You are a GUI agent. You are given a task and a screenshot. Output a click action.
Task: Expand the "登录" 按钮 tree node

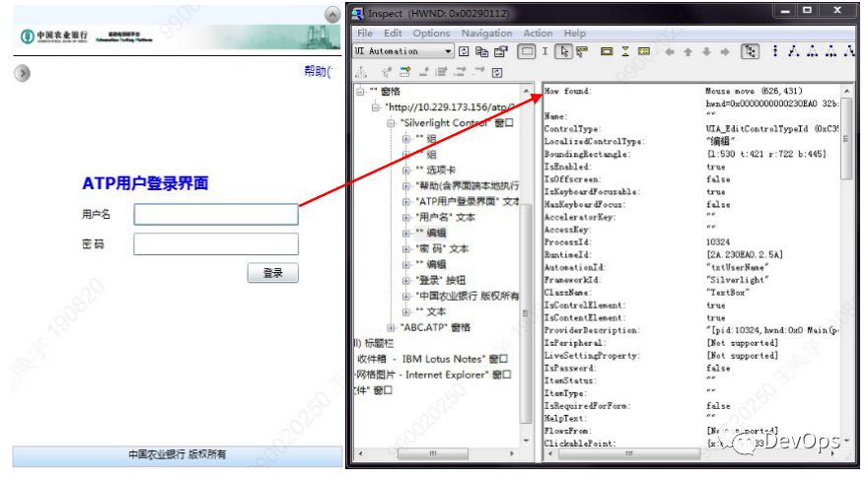click(x=406, y=280)
